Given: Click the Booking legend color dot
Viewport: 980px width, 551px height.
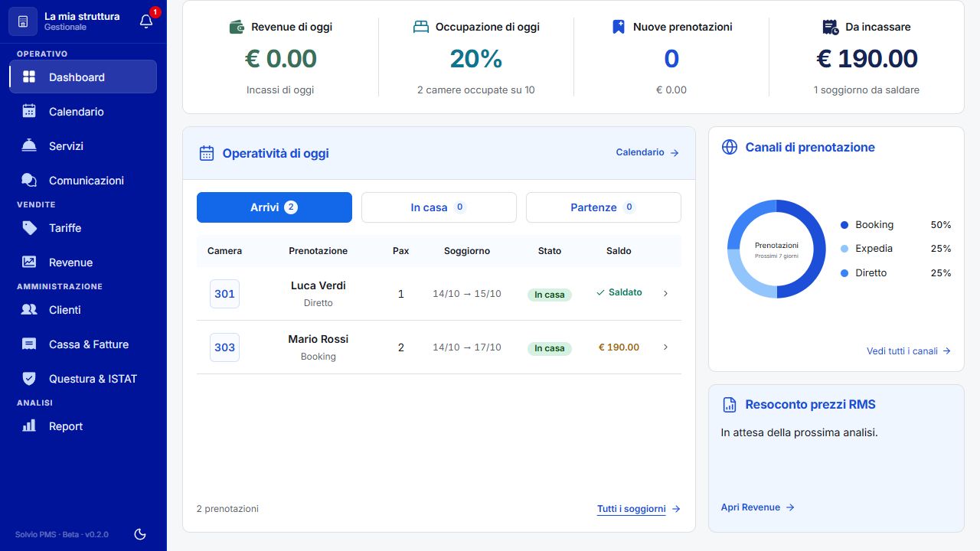Looking at the screenshot, I should click(844, 225).
